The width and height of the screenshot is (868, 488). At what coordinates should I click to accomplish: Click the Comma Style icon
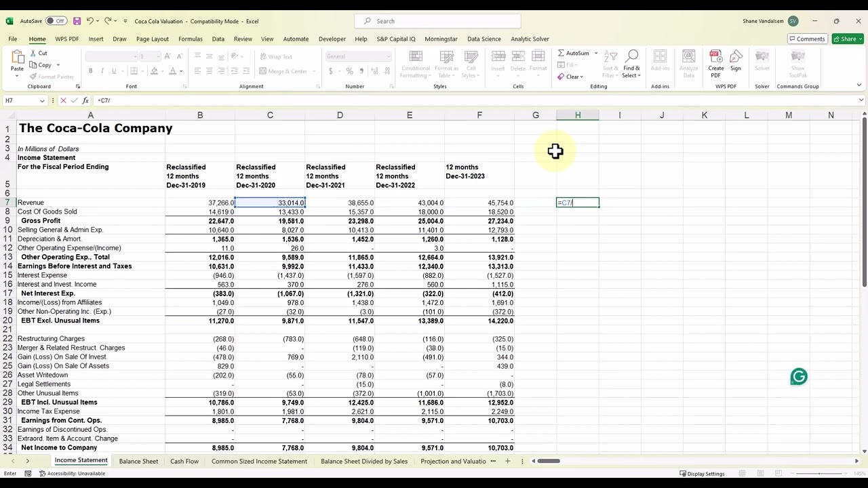[361, 71]
